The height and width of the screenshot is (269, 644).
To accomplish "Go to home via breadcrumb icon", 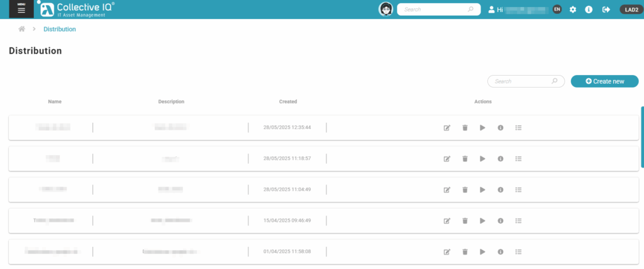I will pos(21,29).
